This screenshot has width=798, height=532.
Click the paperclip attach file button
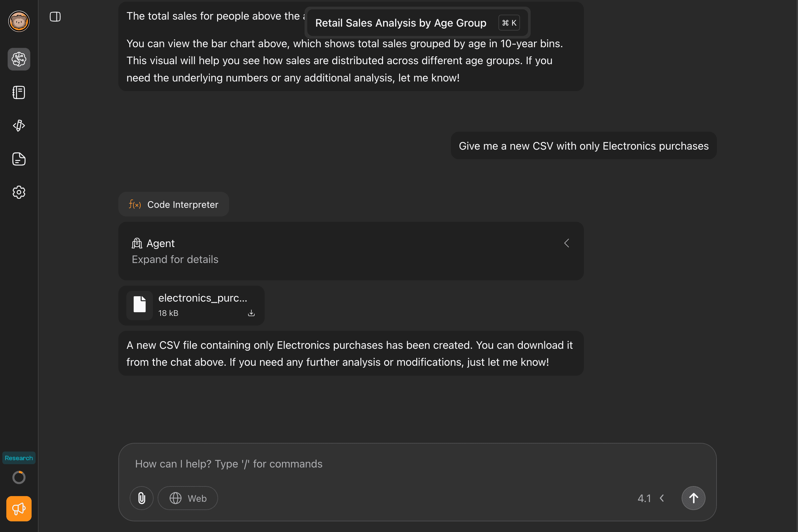pyautogui.click(x=142, y=498)
